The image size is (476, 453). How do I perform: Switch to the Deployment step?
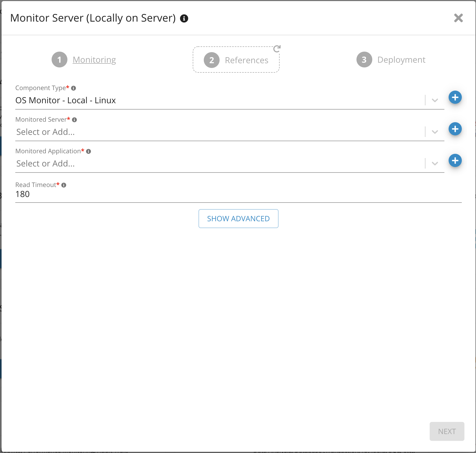[401, 60]
